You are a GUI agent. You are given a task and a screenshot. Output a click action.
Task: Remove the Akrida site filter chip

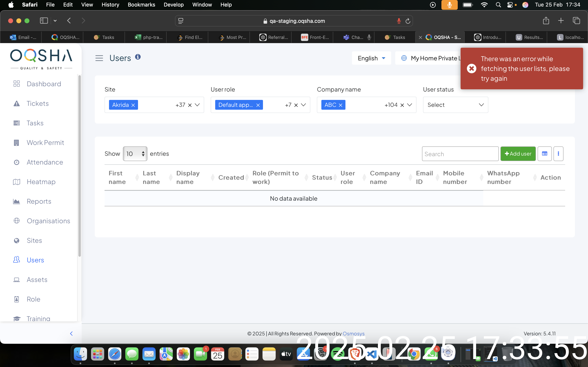pyautogui.click(x=133, y=105)
